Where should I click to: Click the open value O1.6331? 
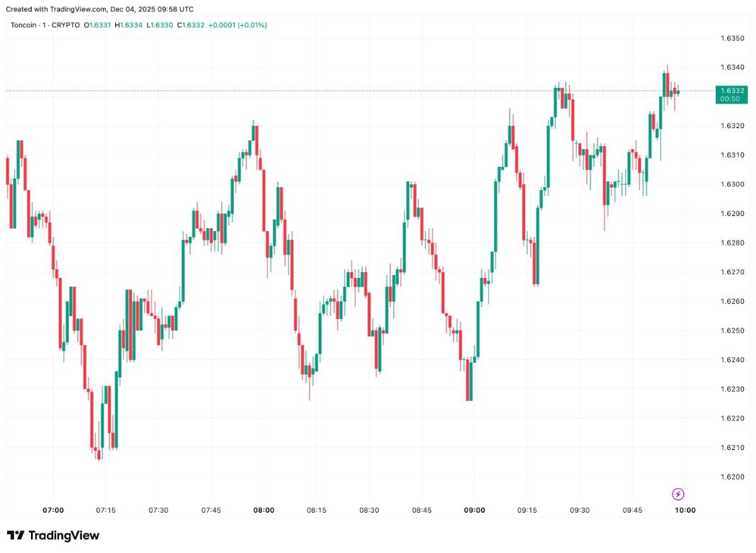coord(97,25)
